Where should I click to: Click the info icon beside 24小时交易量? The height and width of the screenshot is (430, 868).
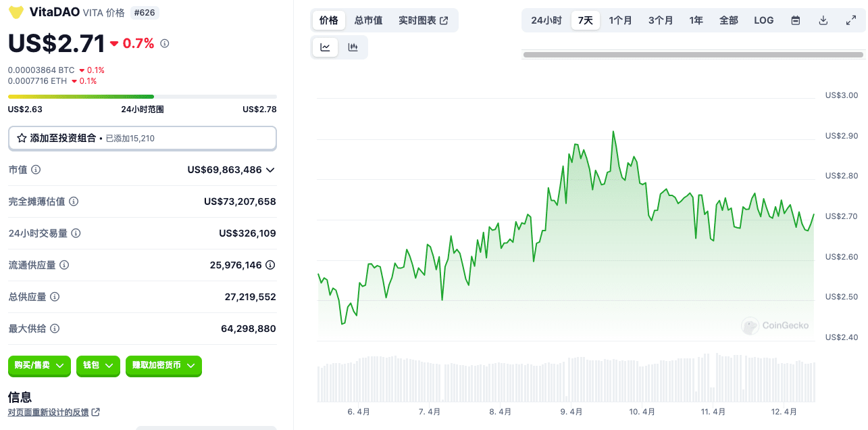point(76,233)
